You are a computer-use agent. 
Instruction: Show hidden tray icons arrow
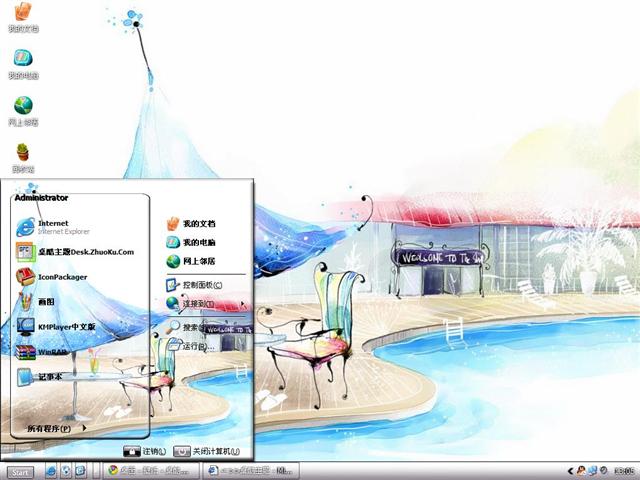[570, 471]
